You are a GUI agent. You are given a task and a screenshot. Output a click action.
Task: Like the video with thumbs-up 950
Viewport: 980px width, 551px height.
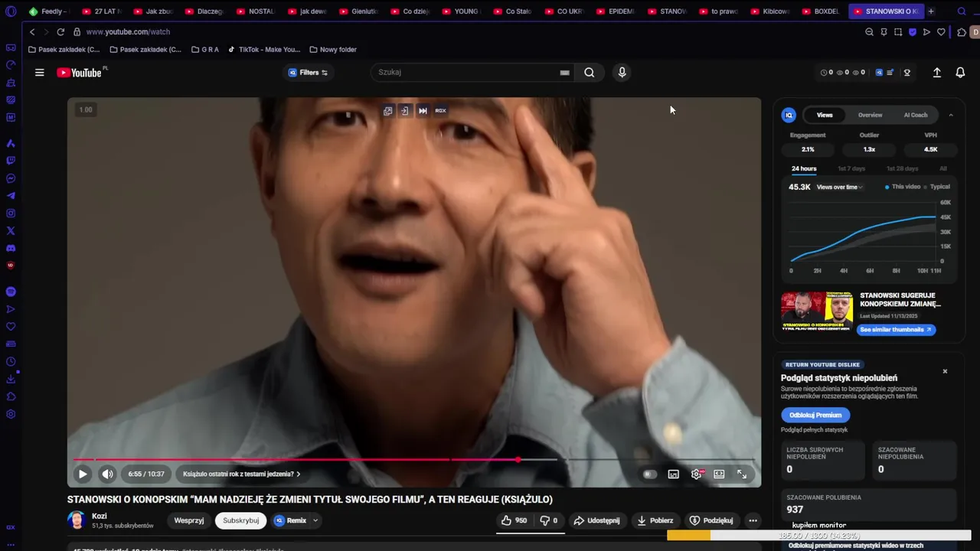coord(514,520)
